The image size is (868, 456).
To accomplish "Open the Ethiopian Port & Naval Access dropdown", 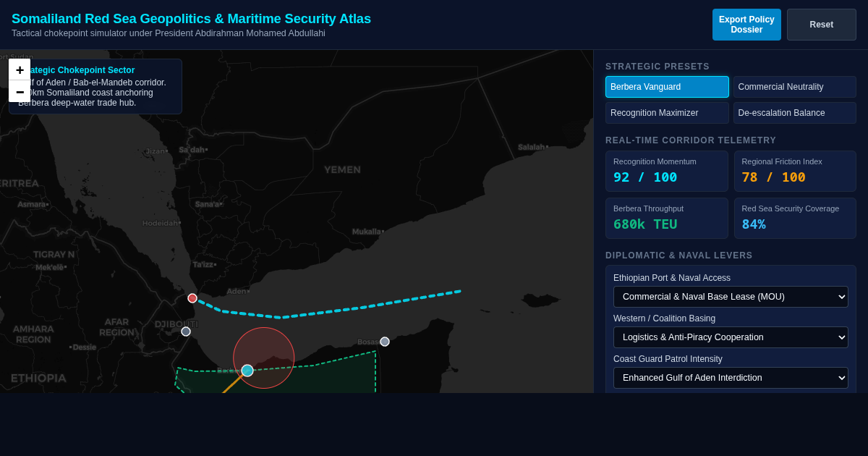I will [731, 297].
